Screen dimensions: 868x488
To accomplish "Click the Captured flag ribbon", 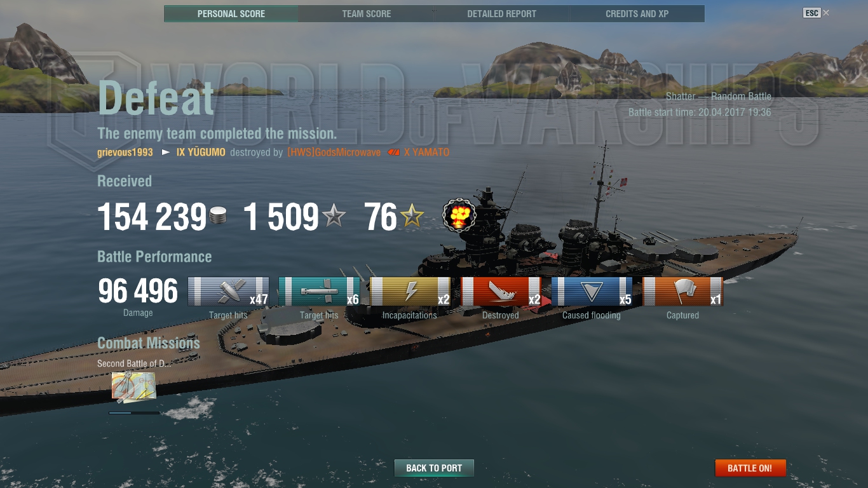I will click(x=682, y=292).
